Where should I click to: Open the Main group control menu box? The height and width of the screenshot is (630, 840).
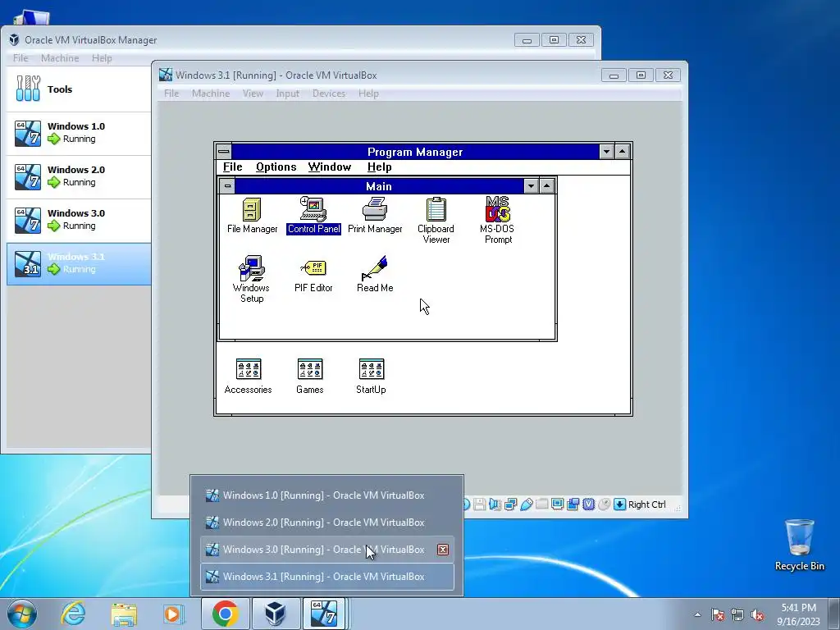[x=228, y=186]
